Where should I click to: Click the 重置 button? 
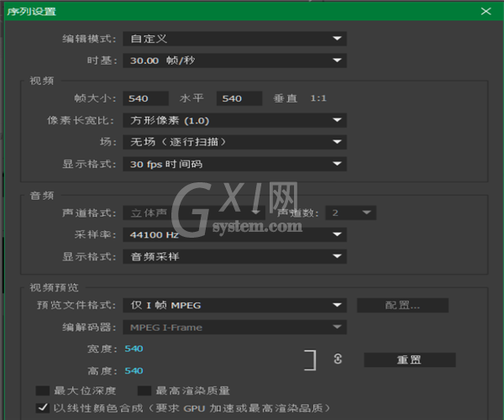pyautogui.click(x=410, y=360)
